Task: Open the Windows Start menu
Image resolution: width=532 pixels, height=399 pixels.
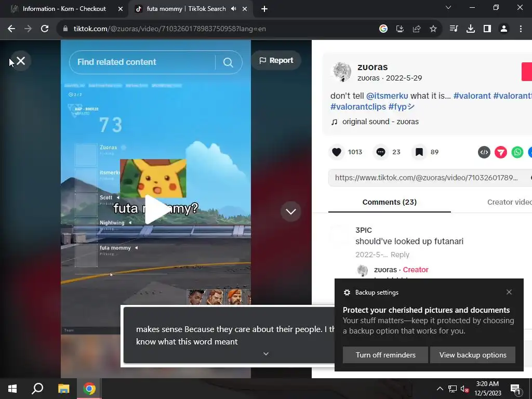Action: (x=12, y=389)
